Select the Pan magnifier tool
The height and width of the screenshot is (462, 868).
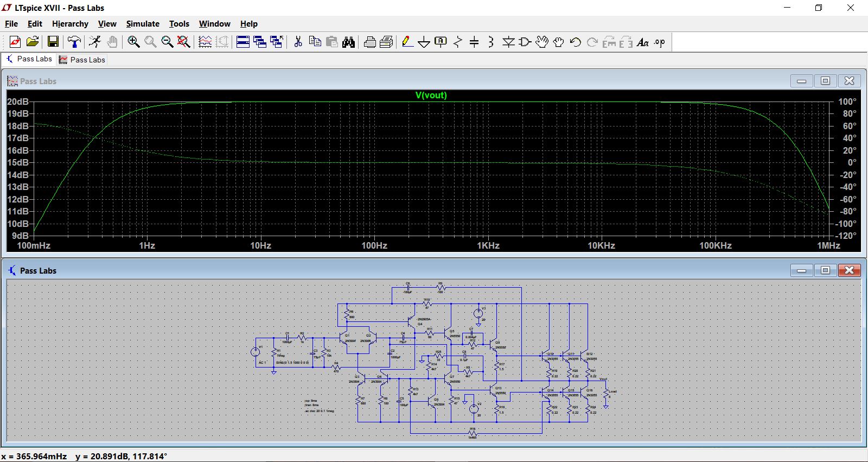150,42
